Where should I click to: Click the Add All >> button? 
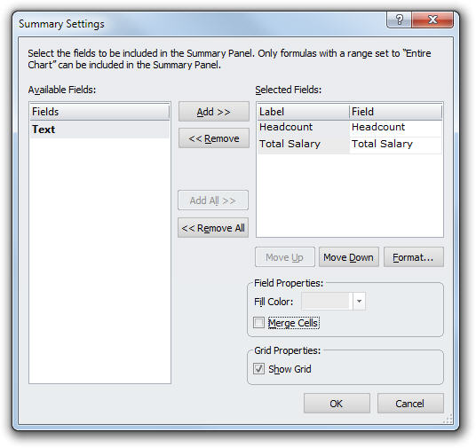[x=213, y=200]
